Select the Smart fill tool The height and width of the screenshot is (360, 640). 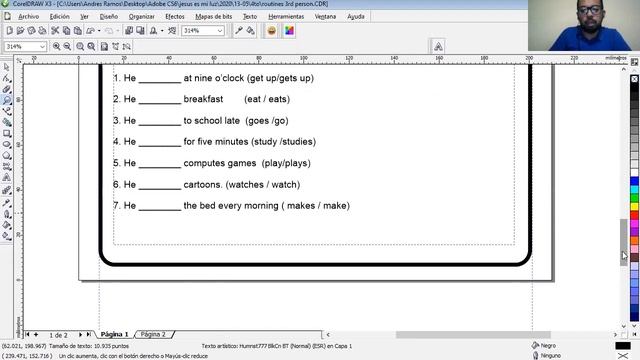[7, 122]
